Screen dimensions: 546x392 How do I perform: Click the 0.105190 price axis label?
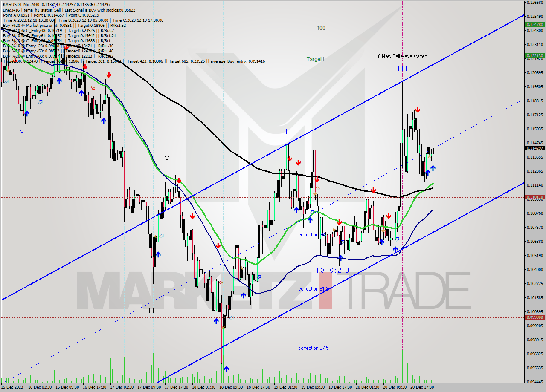(x=535, y=255)
